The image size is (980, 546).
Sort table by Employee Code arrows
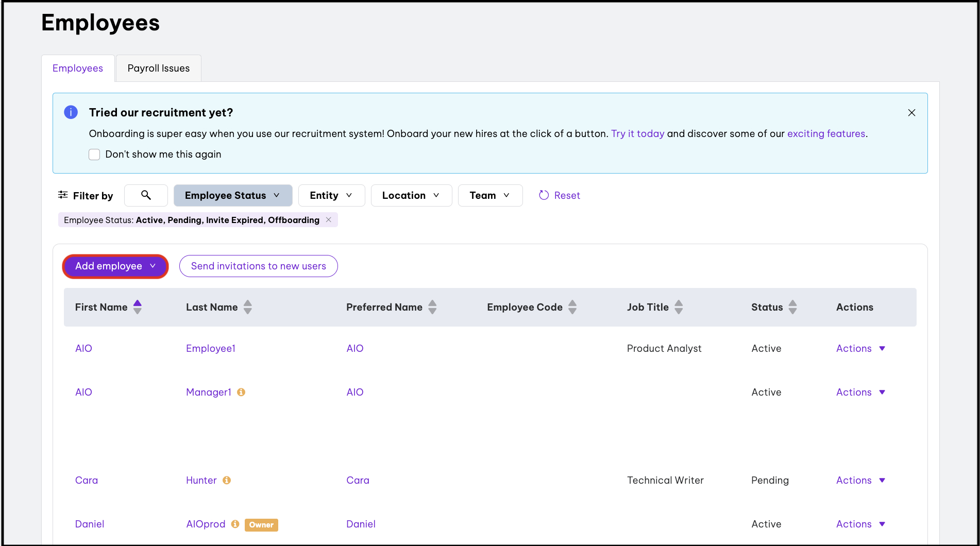tap(572, 307)
